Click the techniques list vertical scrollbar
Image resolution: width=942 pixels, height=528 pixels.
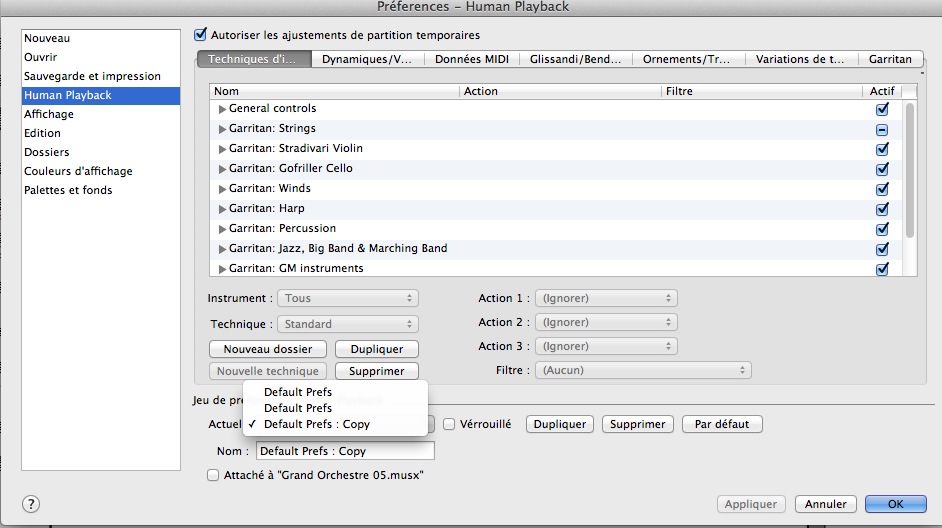(x=909, y=170)
